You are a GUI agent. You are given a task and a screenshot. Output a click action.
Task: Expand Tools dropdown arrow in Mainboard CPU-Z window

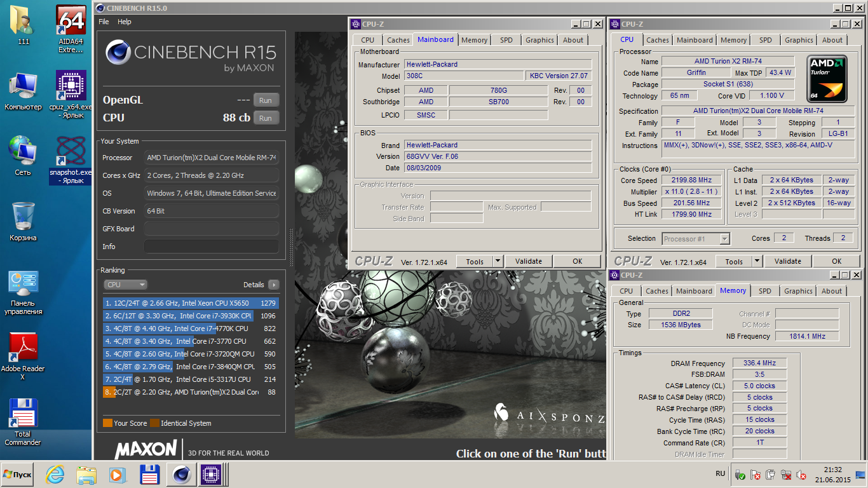point(498,261)
